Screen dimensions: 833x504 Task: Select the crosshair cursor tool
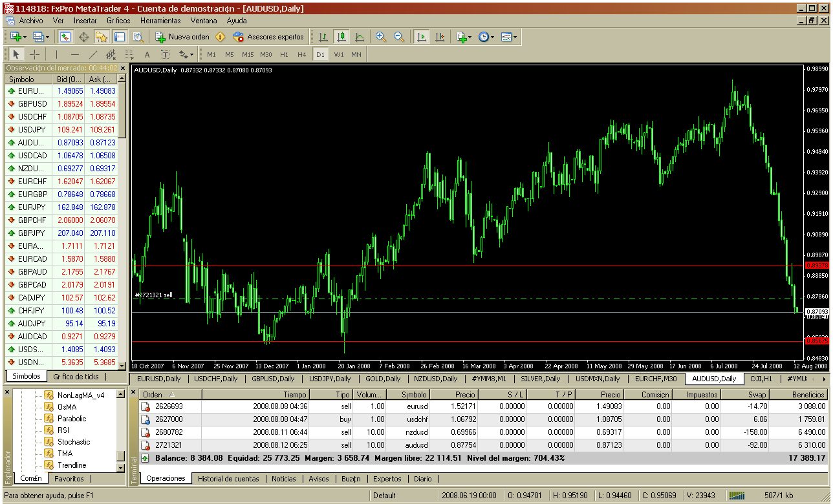click(x=35, y=54)
